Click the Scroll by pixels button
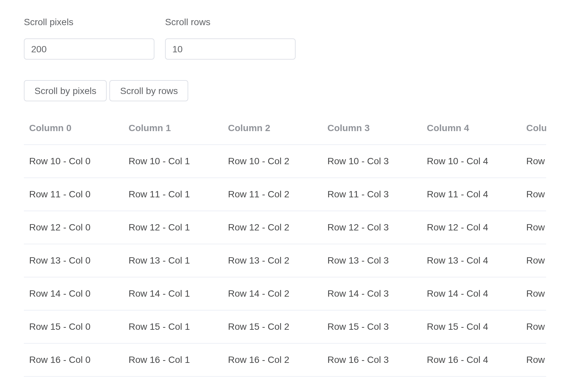This screenshot has height=392, width=570. click(x=65, y=91)
